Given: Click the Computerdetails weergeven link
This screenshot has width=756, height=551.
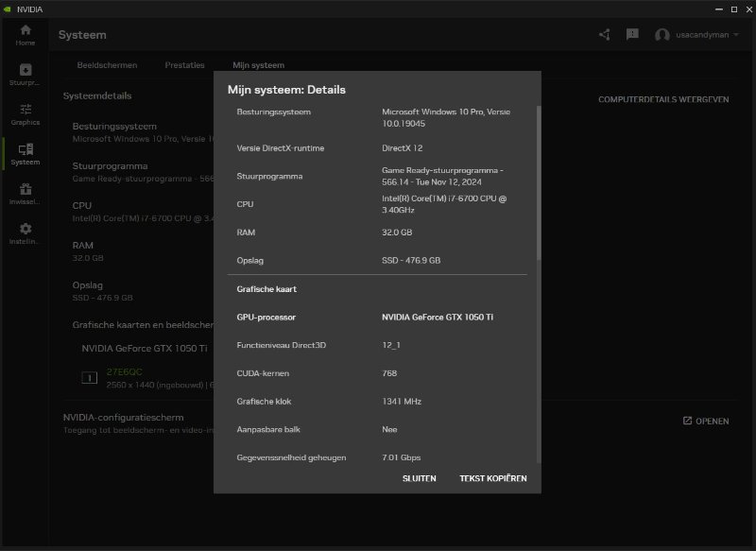Looking at the screenshot, I should pos(662,99).
